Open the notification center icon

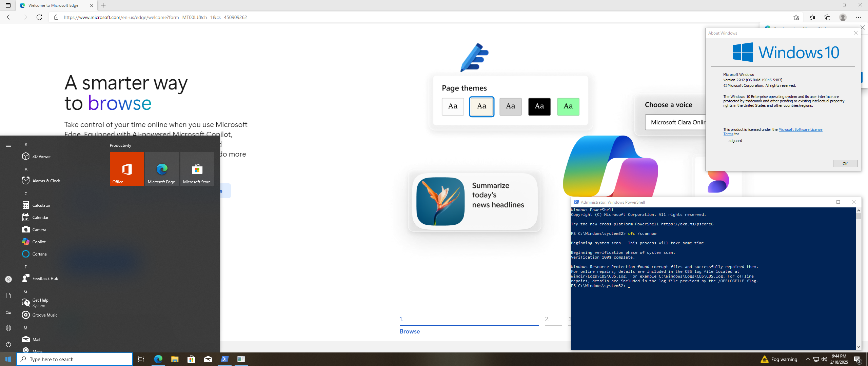[857, 359]
